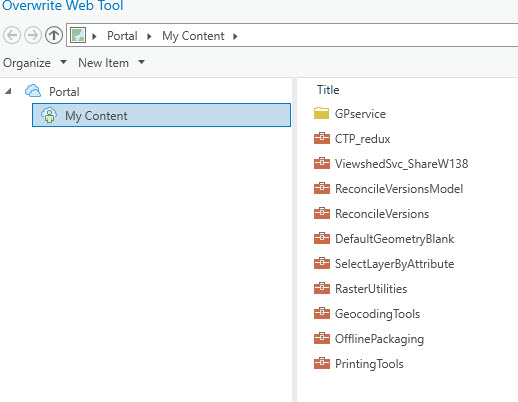Select the PrintingTools item name
The image size is (518, 402).
coord(369,364)
